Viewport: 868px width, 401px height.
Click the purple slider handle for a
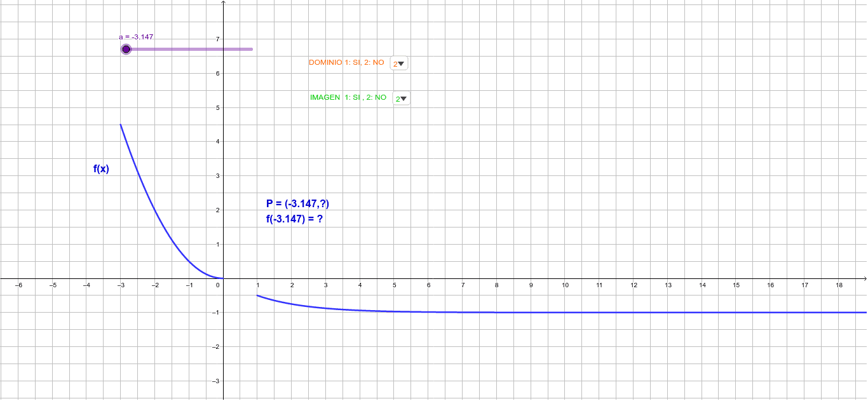pos(126,49)
